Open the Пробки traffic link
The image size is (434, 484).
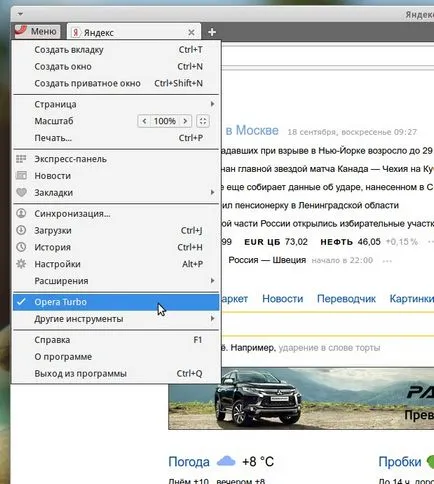pyautogui.click(x=400, y=462)
